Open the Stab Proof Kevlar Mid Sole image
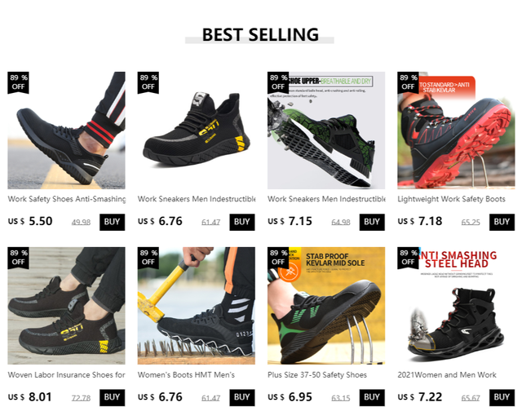This screenshot has height=420, width=522. click(x=326, y=306)
